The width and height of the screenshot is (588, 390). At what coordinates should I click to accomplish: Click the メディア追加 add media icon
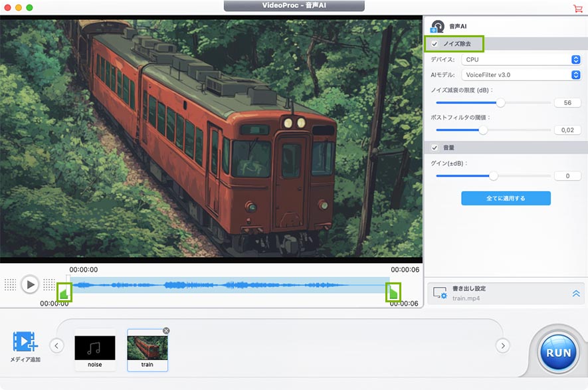click(x=25, y=341)
